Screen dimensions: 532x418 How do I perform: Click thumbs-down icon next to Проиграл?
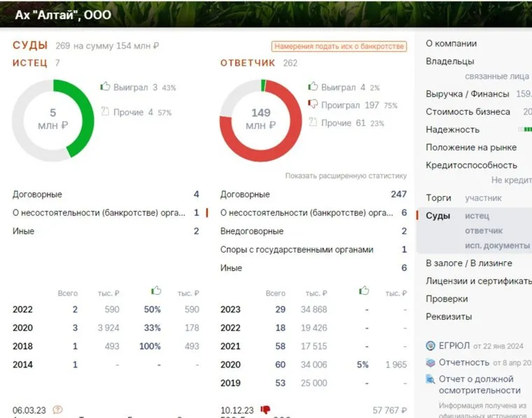click(313, 105)
